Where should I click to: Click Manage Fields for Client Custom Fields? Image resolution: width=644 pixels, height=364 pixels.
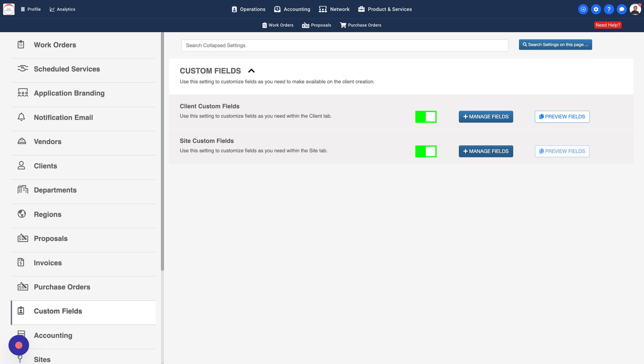(485, 117)
